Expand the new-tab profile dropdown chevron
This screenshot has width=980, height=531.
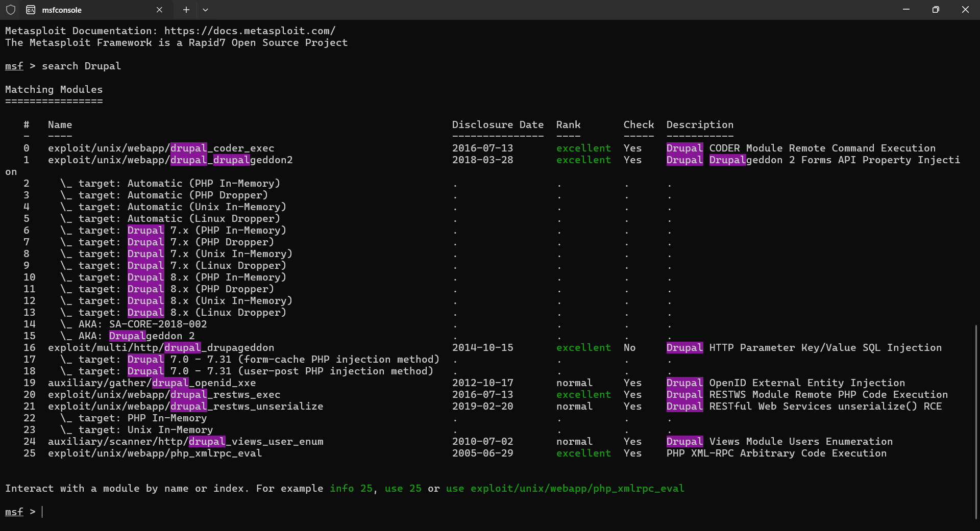(205, 10)
